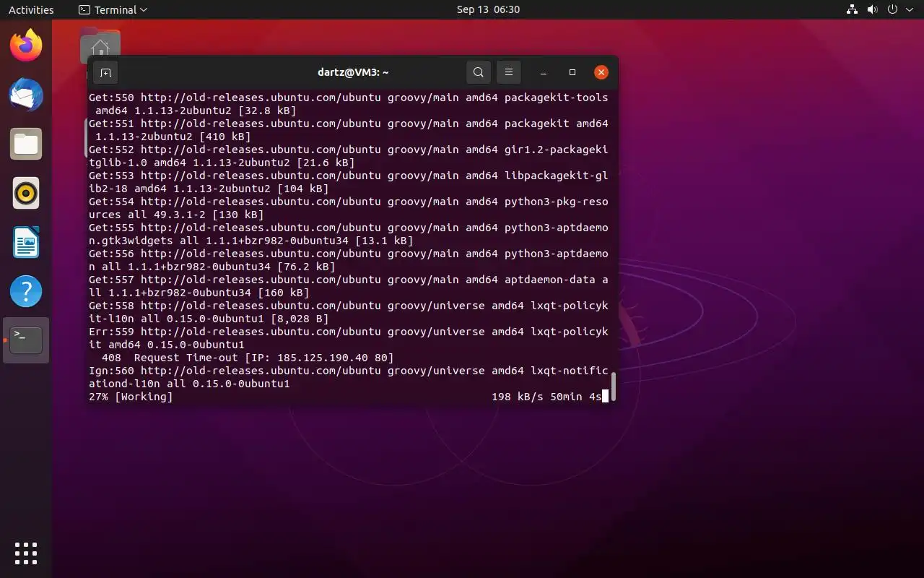924x578 pixels.
Task: Open the terminal hamburger menu
Action: click(508, 72)
